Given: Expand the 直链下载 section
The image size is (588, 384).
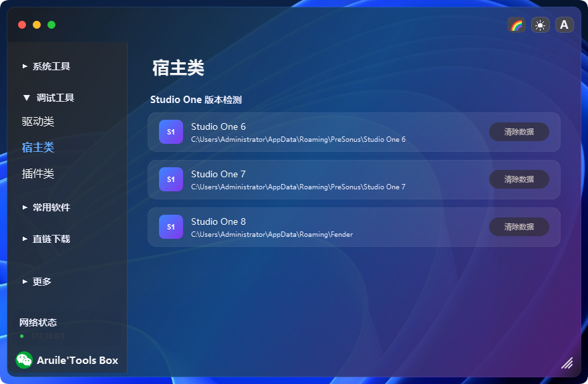Looking at the screenshot, I should pos(47,239).
